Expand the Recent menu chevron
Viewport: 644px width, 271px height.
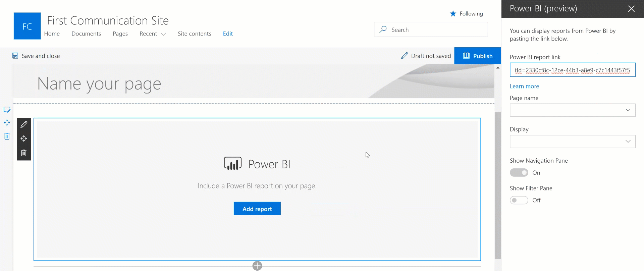(163, 34)
